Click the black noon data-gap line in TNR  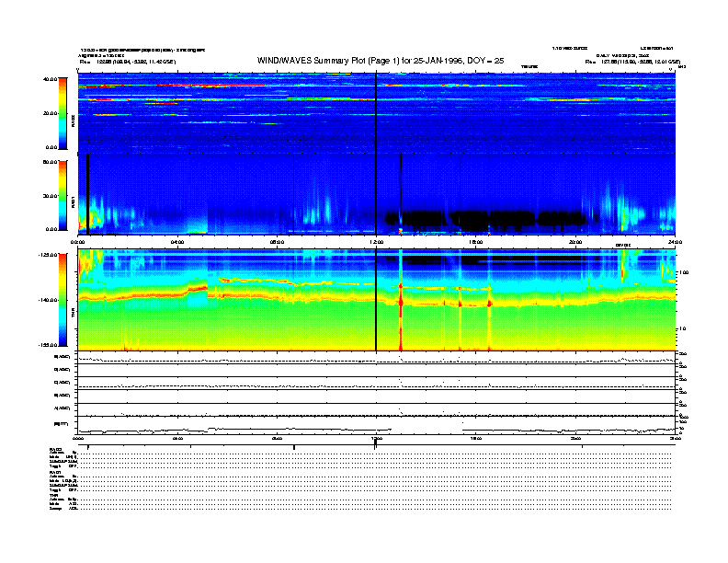(376, 300)
